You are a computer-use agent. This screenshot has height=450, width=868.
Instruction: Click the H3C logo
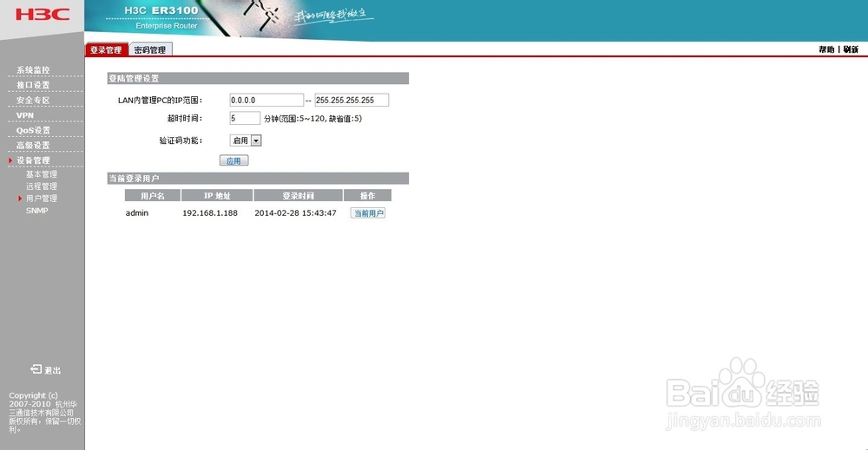click(43, 15)
